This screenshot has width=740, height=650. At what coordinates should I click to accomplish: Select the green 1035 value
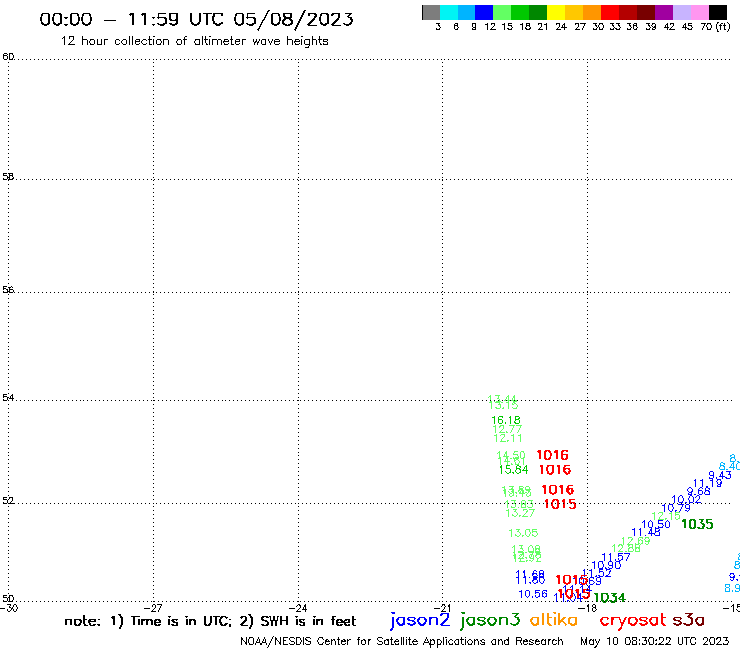[697, 524]
